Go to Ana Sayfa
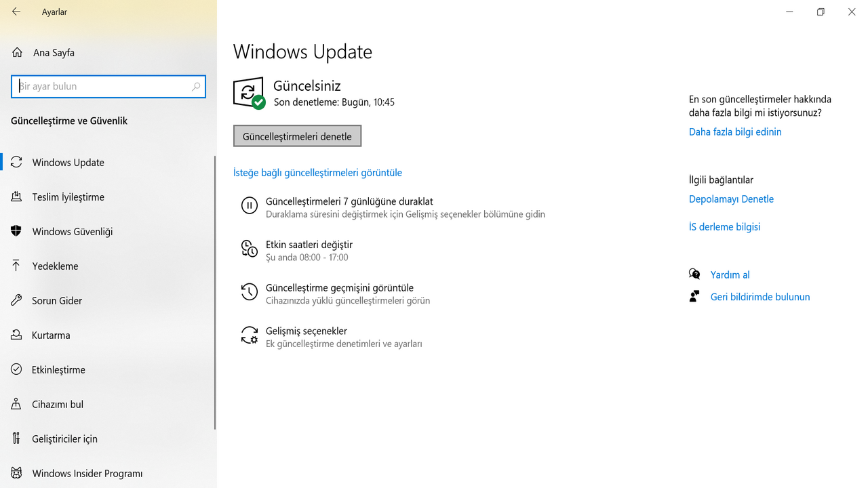 click(x=108, y=52)
